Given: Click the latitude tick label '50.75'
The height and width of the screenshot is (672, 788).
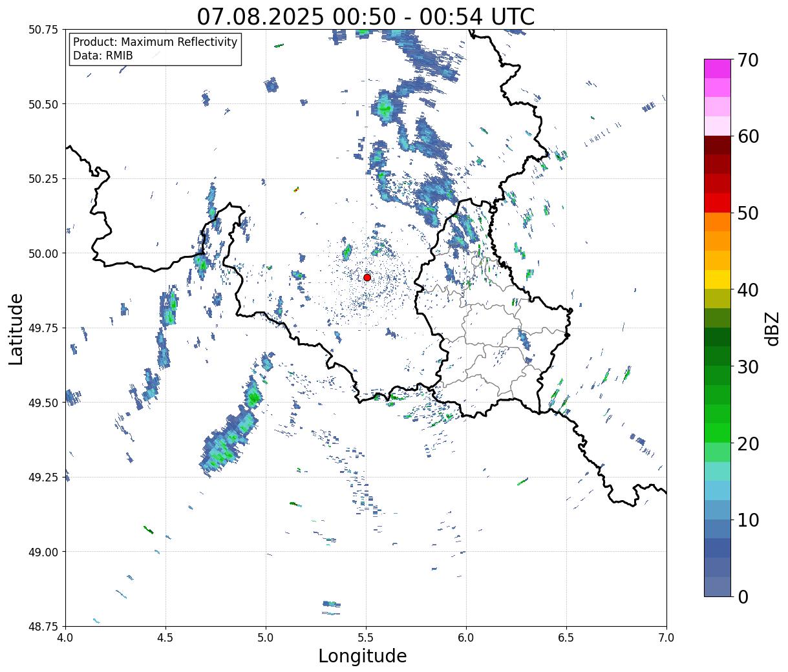Looking at the screenshot, I should pyautogui.click(x=43, y=30).
